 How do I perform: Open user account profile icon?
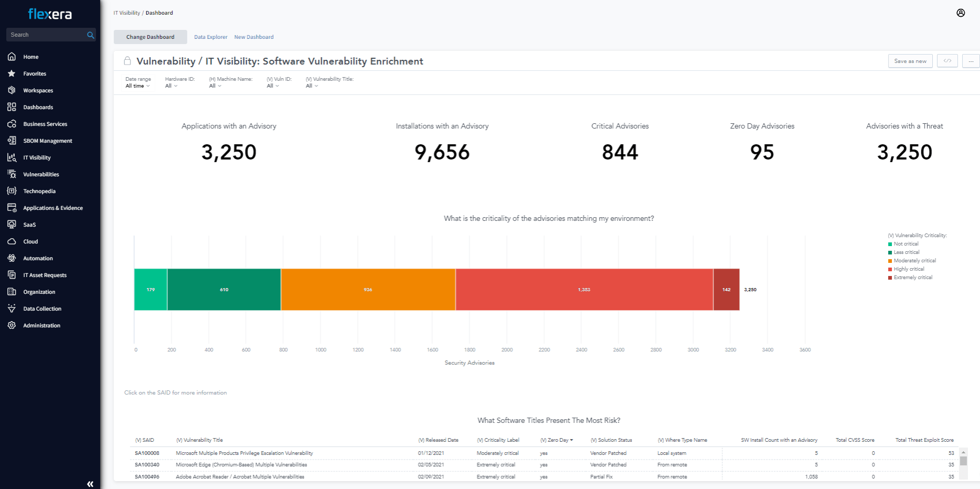pos(961,13)
